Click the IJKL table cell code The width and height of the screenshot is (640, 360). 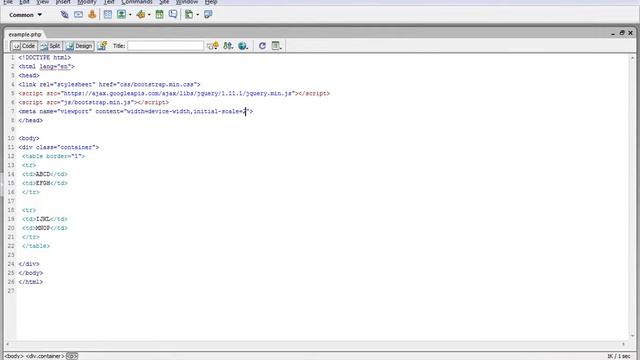(x=44, y=219)
